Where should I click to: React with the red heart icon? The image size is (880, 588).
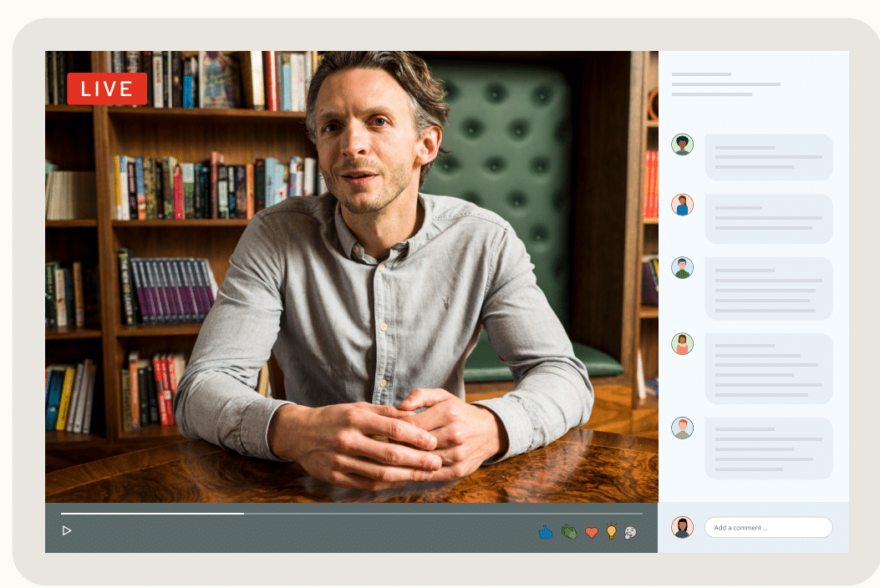pos(592,532)
